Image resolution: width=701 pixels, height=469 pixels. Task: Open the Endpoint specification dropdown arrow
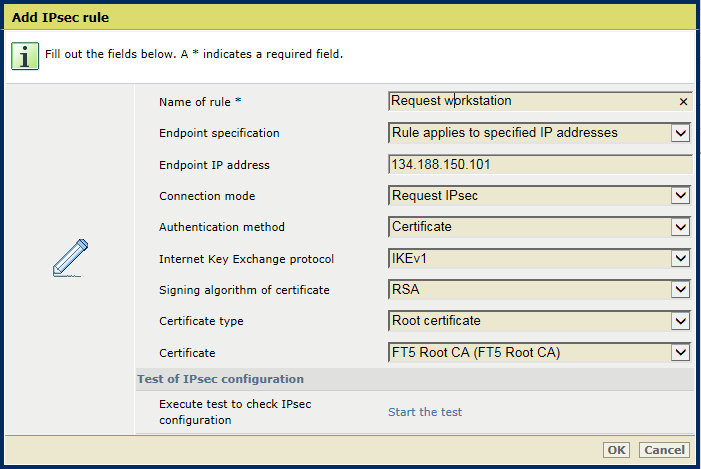point(680,133)
